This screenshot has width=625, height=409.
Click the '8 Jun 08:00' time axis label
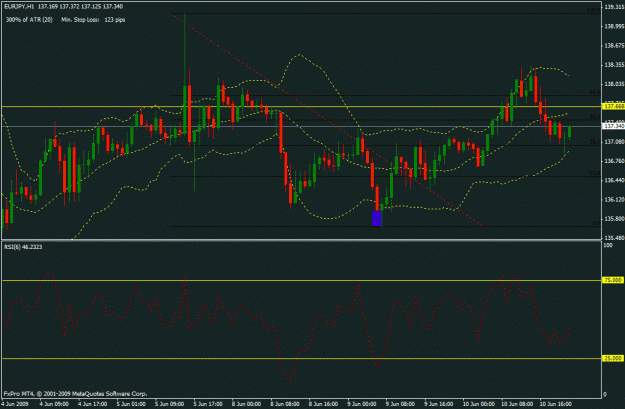tap(285, 404)
